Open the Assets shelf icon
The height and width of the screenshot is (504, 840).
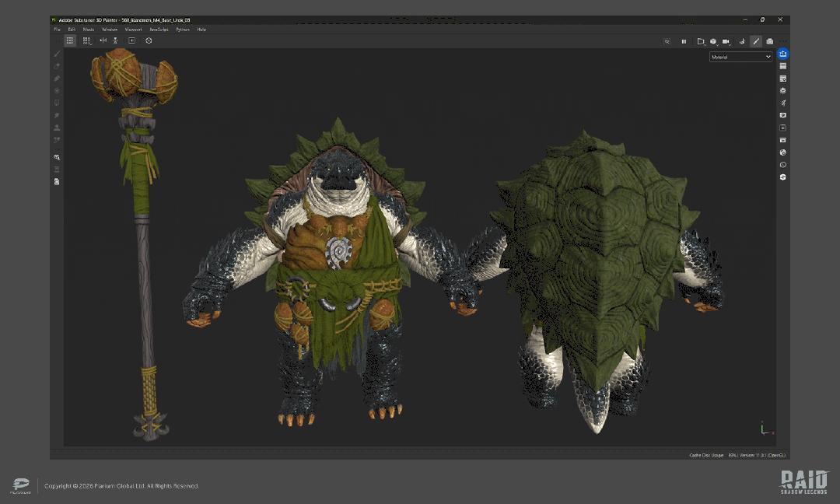782,140
